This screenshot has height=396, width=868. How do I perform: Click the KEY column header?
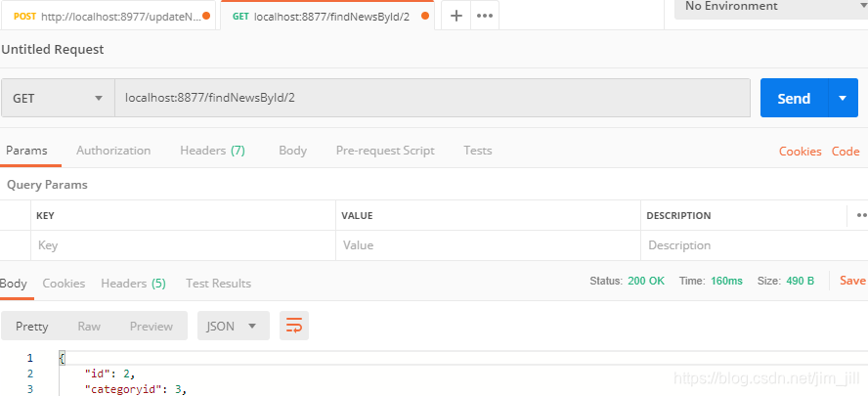coord(45,215)
